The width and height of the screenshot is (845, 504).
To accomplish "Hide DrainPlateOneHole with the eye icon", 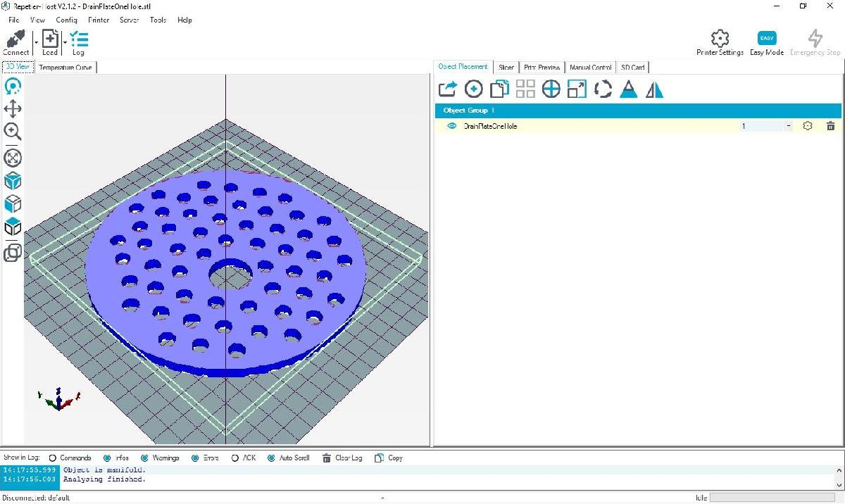I will coord(452,126).
